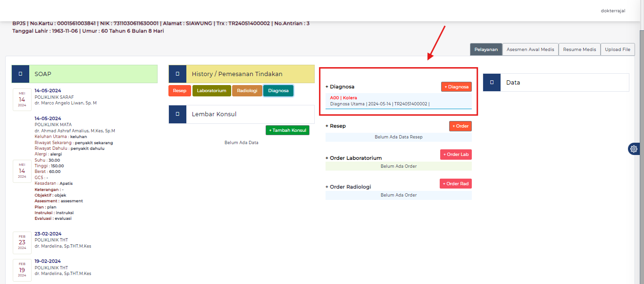Select the teal Diagnosa history button
The image size is (644, 284).
pos(278,91)
